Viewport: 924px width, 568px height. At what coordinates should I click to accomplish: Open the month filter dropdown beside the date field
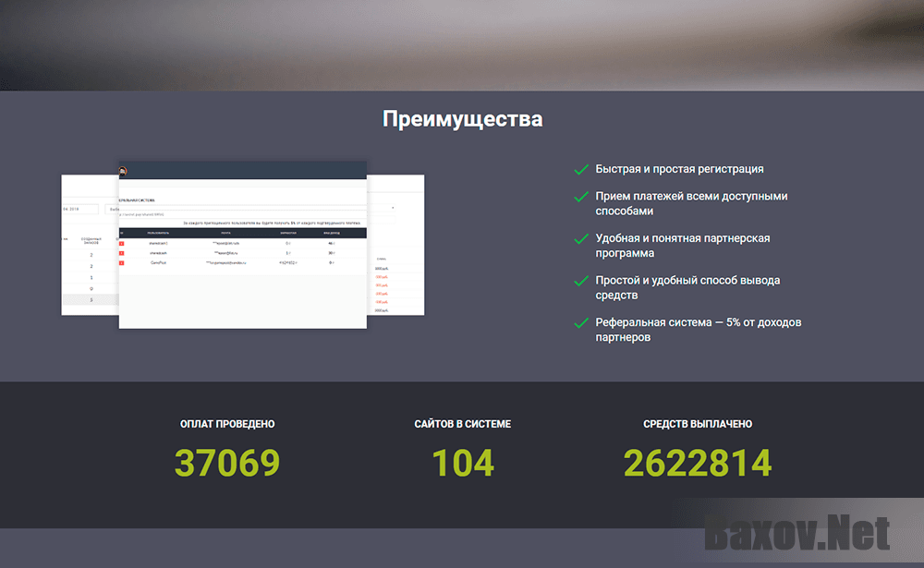(x=111, y=207)
